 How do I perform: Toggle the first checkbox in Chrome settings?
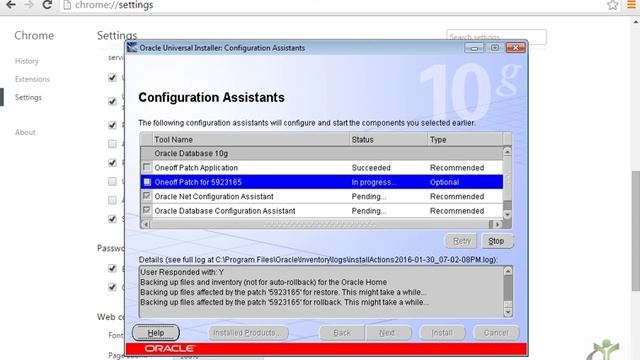[x=112, y=78]
